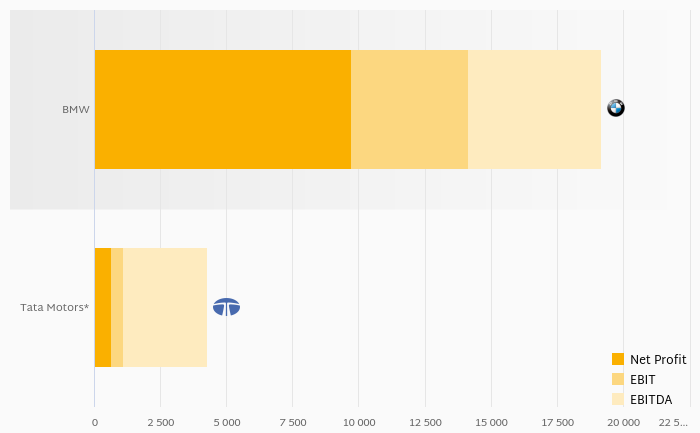This screenshot has width=700, height=433.
Task: Select Tata Motors' EBIT bar segment
Action: [x=117, y=307]
